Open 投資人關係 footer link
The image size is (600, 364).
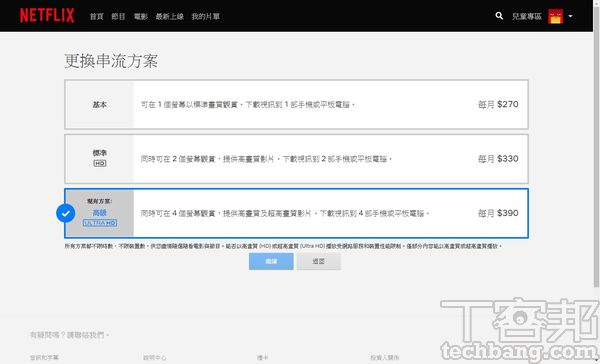coord(385,357)
